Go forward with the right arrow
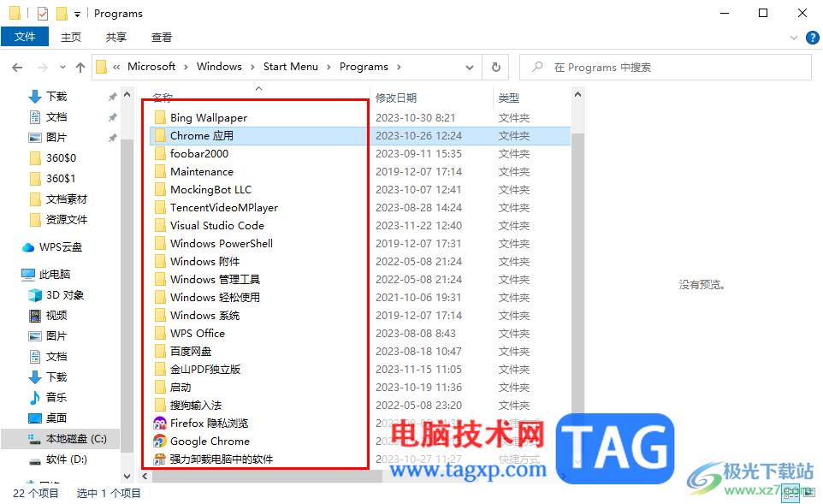This screenshot has height=504, width=823. pyautogui.click(x=43, y=68)
